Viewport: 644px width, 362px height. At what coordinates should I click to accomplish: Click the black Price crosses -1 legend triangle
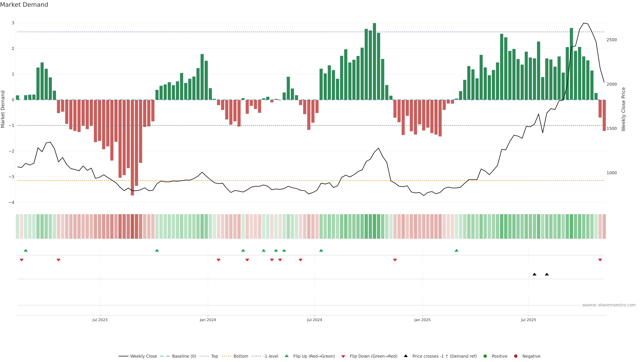point(406,356)
